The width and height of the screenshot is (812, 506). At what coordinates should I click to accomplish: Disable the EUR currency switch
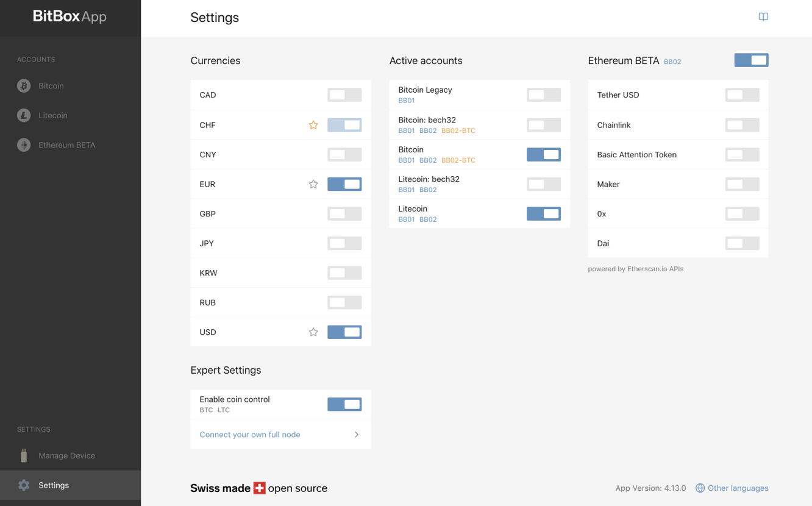pyautogui.click(x=344, y=184)
